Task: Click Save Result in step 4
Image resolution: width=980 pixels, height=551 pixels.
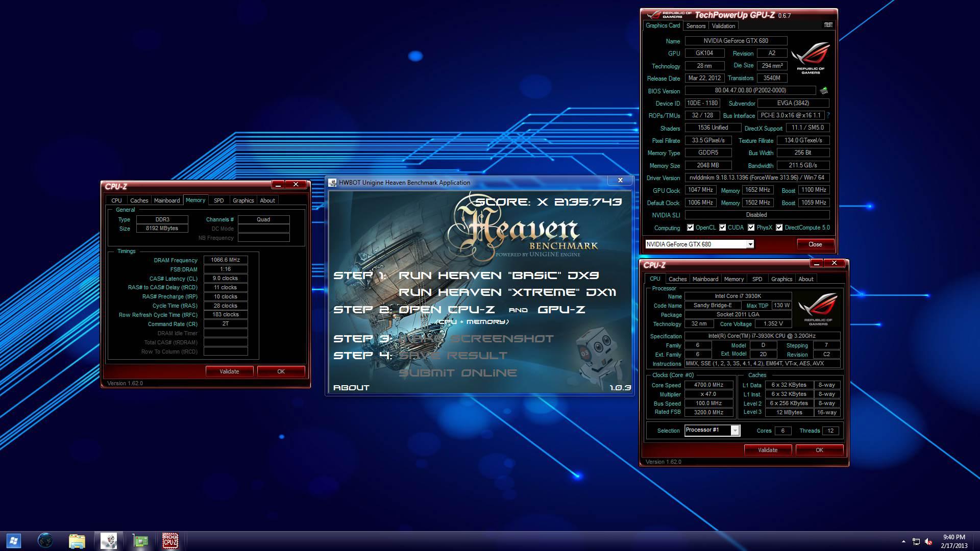Action: (x=453, y=356)
